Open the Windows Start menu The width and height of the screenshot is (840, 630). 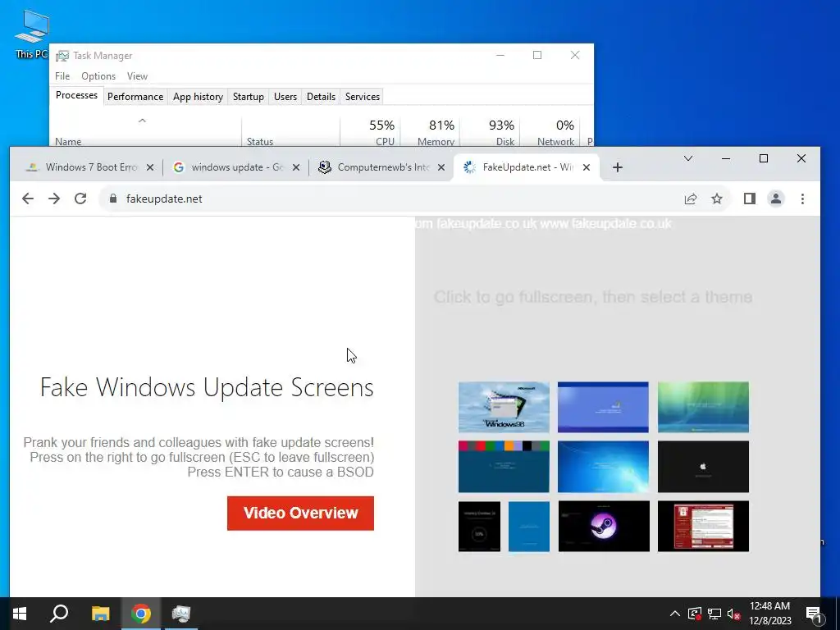20,614
